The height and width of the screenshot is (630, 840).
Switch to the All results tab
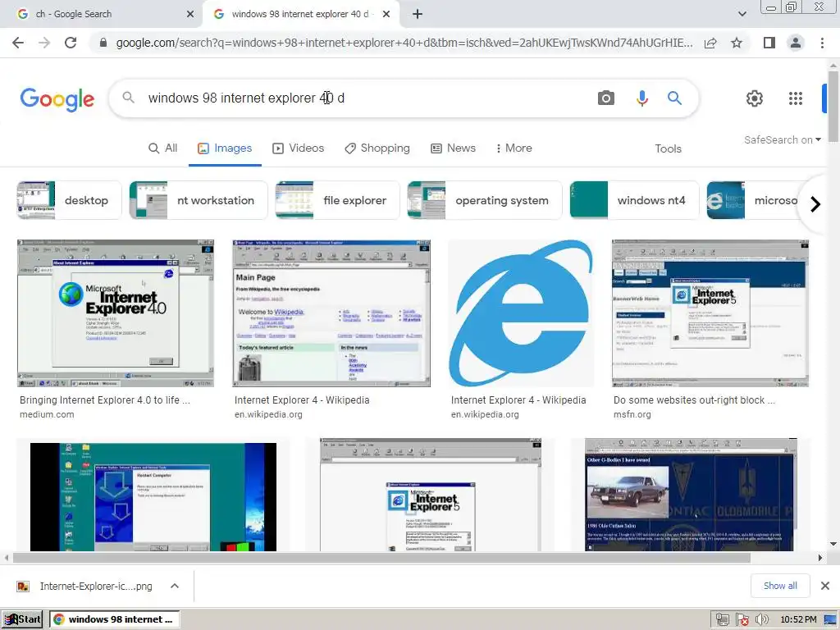tap(163, 148)
